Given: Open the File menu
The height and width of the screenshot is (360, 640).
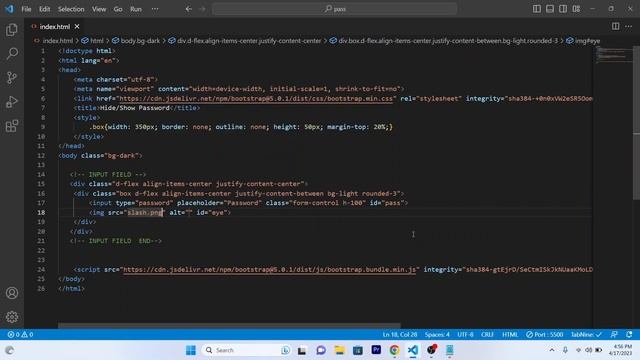Looking at the screenshot, I should tap(26, 9).
